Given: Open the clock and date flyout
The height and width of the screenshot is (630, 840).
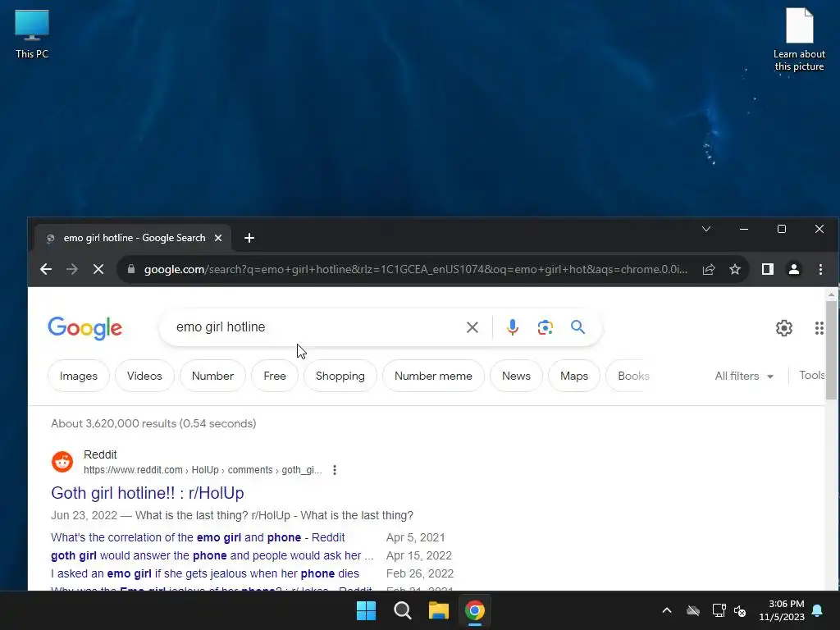Looking at the screenshot, I should (781, 610).
